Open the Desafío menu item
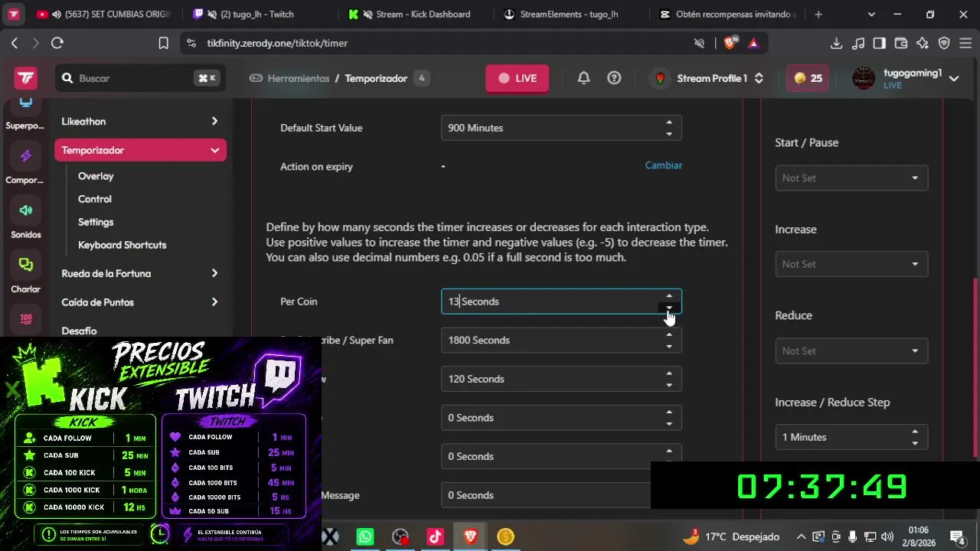 (79, 331)
